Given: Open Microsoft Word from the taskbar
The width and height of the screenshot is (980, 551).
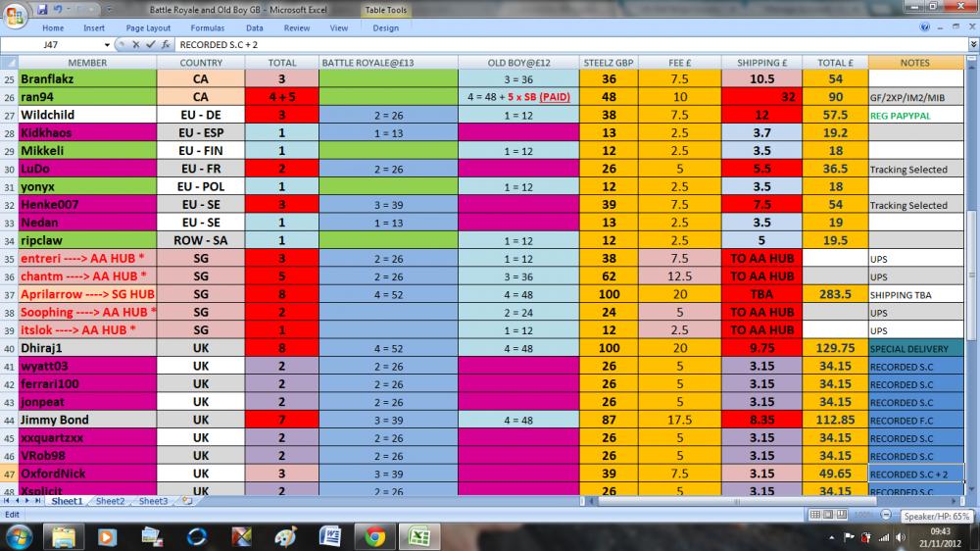Looking at the screenshot, I should (x=330, y=536).
